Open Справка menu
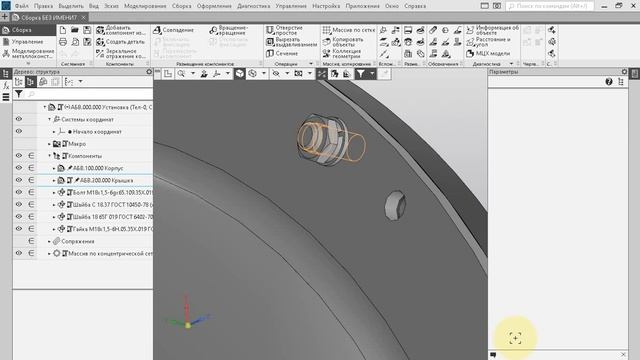Viewport: 640px width, 360px height. click(415, 6)
